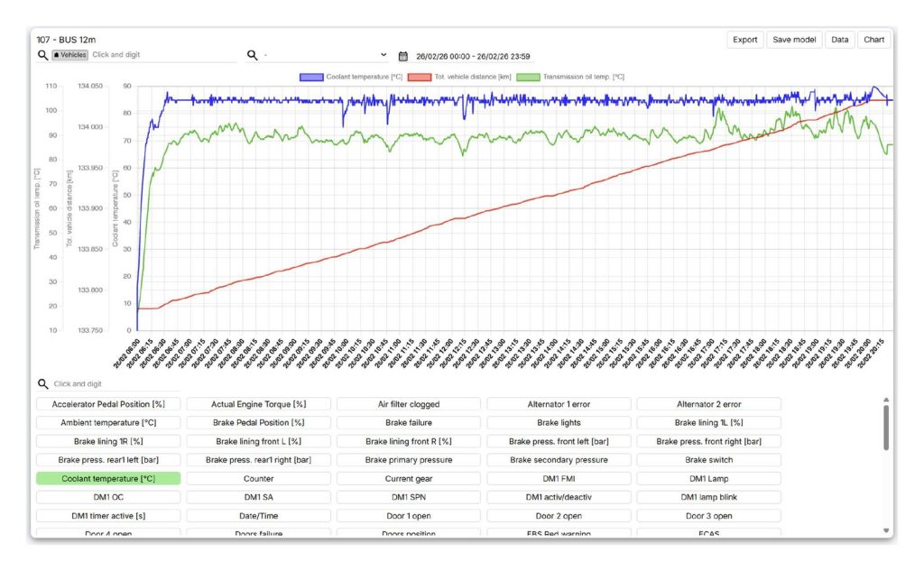Select Brake press. front left [bar]
This screenshot has height=571, width=924.
559,441
